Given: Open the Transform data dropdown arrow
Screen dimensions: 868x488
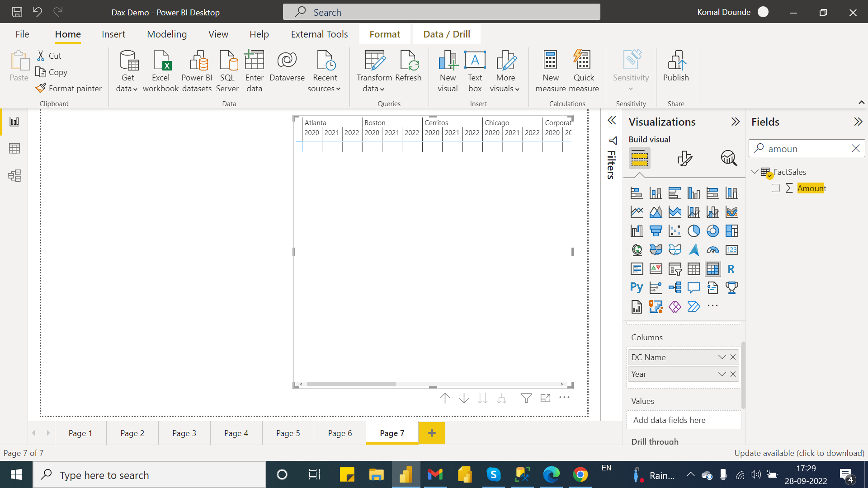Looking at the screenshot, I should tap(382, 89).
